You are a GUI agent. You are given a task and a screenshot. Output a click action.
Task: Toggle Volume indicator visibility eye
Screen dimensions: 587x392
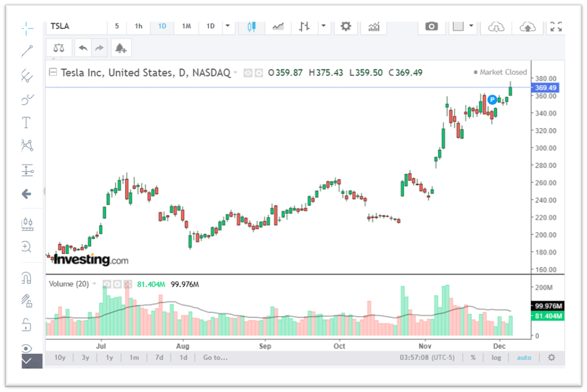[x=107, y=284]
